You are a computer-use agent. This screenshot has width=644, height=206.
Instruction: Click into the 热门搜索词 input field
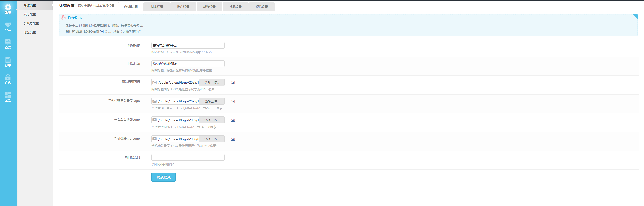click(x=188, y=157)
